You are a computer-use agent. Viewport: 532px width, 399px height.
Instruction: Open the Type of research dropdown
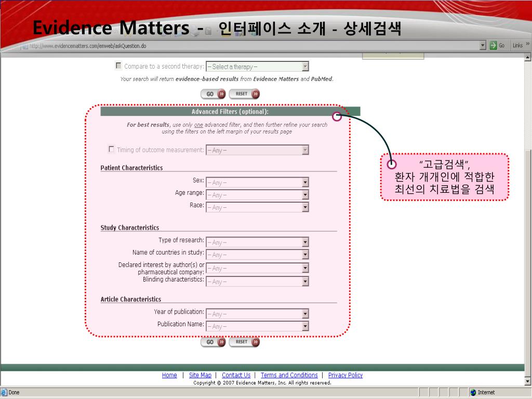[257, 242]
